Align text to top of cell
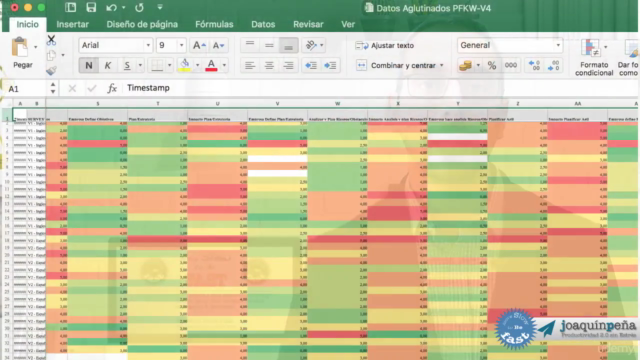The height and width of the screenshot is (360, 640). click(250, 45)
